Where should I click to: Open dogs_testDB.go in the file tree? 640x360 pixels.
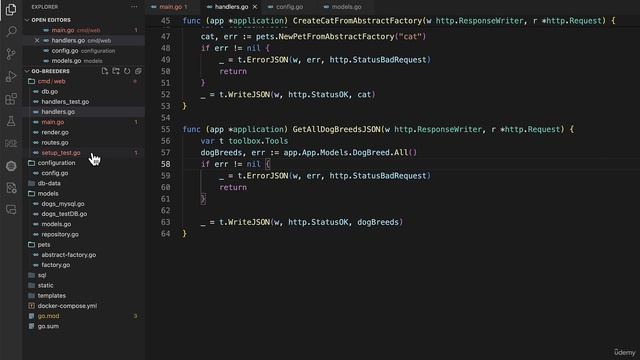tap(64, 214)
